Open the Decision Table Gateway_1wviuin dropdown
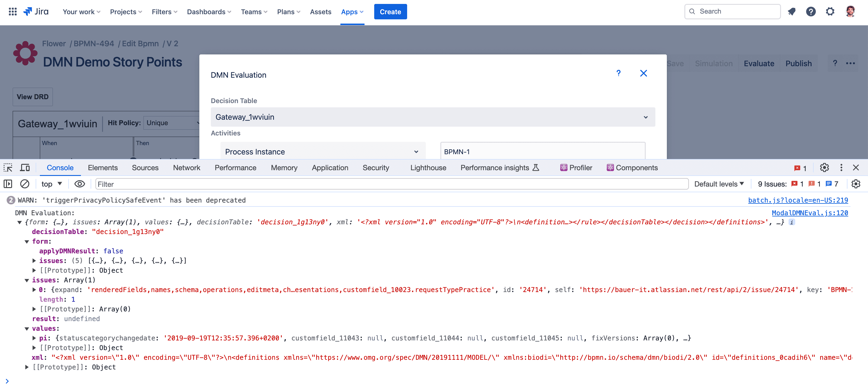The width and height of the screenshot is (868, 390). click(433, 117)
